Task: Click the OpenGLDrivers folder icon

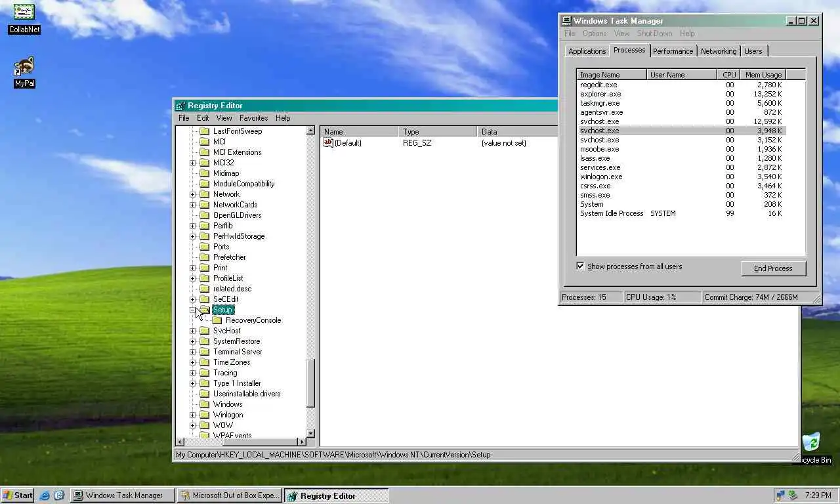Action: coord(205,215)
